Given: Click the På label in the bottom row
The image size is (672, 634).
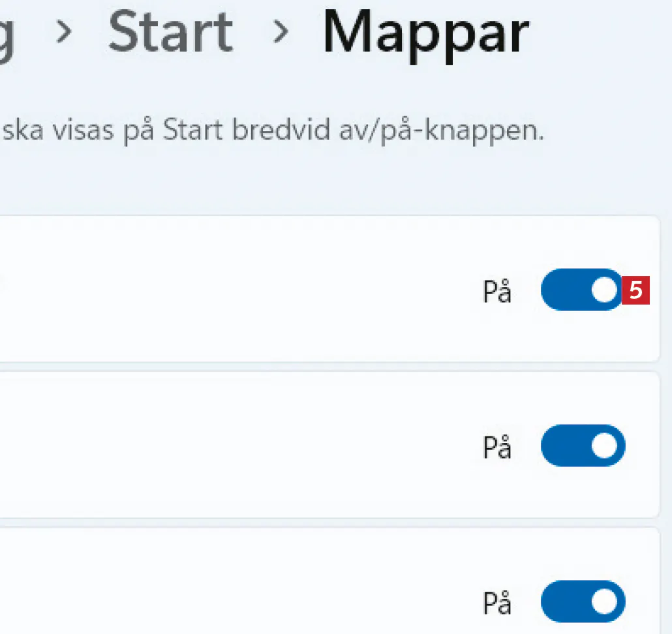Looking at the screenshot, I should (x=496, y=603).
